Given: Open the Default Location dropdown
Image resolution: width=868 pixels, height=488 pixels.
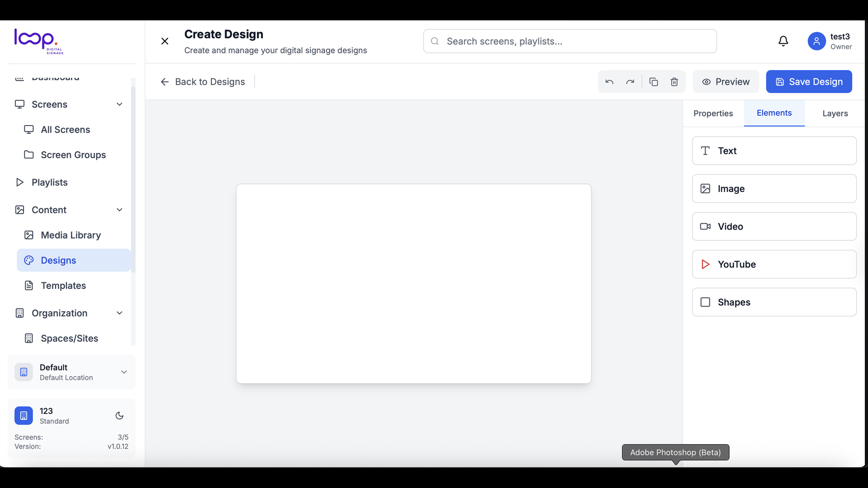Looking at the screenshot, I should [71, 372].
